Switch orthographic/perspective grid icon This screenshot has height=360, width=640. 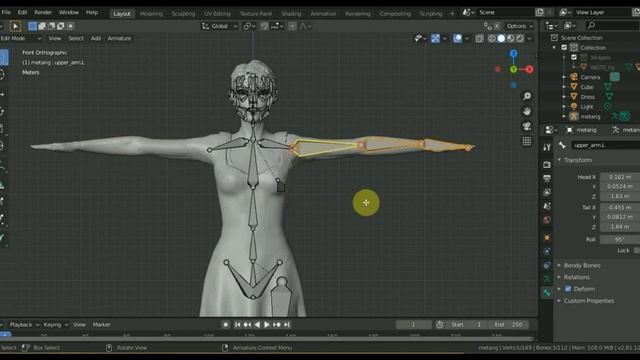527,141
